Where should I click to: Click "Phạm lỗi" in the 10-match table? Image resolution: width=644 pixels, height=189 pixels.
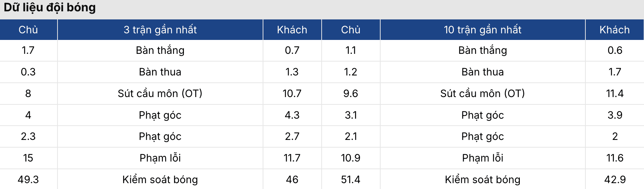482,158
